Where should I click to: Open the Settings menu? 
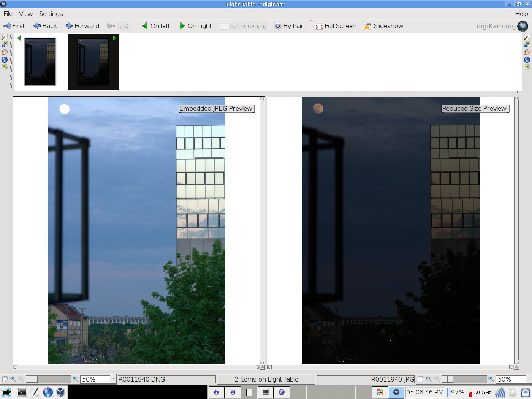point(51,14)
